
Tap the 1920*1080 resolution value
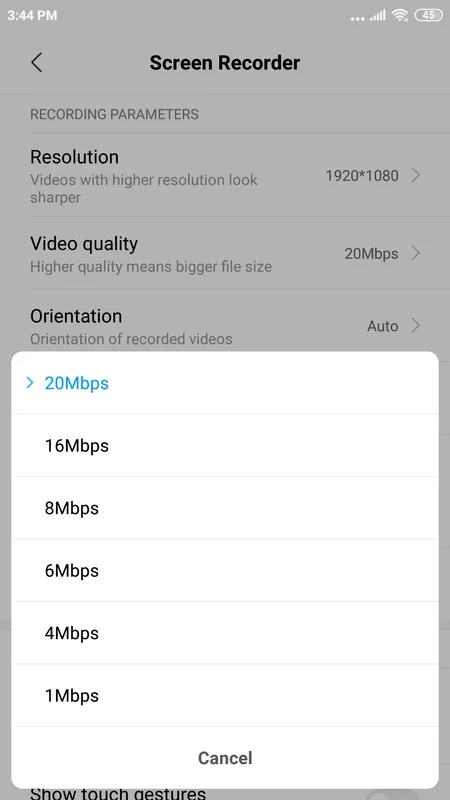pos(362,176)
